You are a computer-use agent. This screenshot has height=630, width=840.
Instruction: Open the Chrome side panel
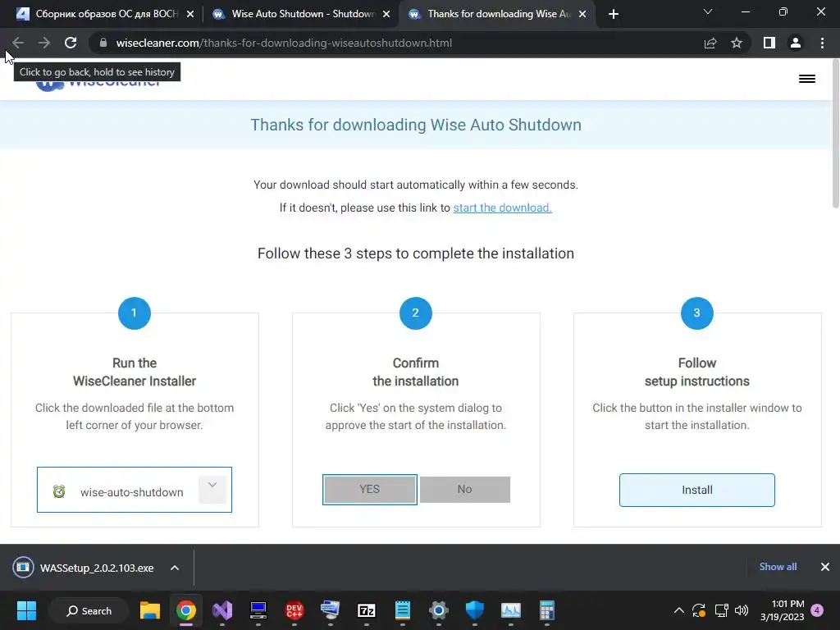(769, 43)
